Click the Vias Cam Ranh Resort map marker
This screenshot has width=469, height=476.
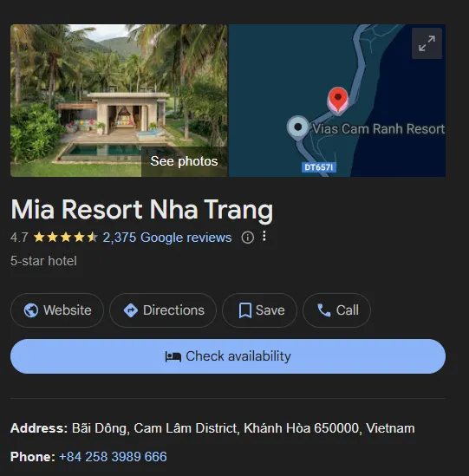tap(298, 127)
